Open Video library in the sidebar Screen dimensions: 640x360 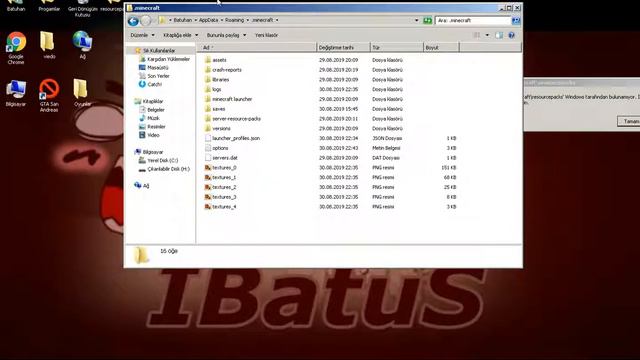pyautogui.click(x=153, y=135)
